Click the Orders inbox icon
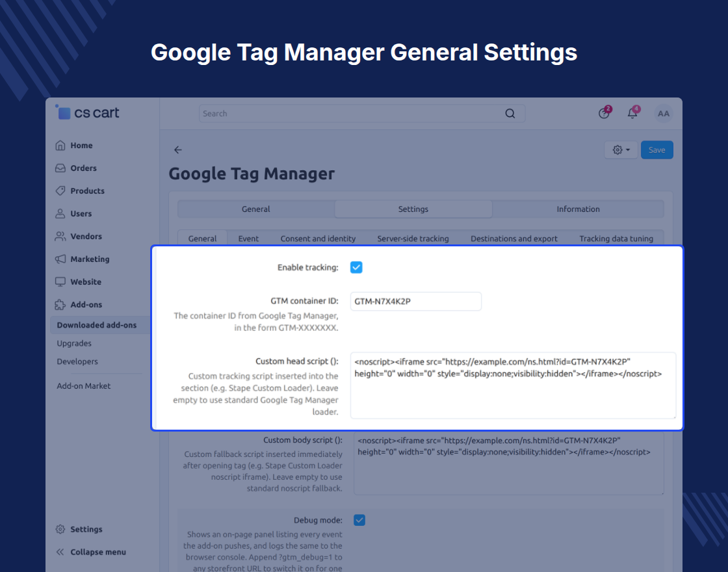Image resolution: width=728 pixels, height=572 pixels. click(60, 168)
